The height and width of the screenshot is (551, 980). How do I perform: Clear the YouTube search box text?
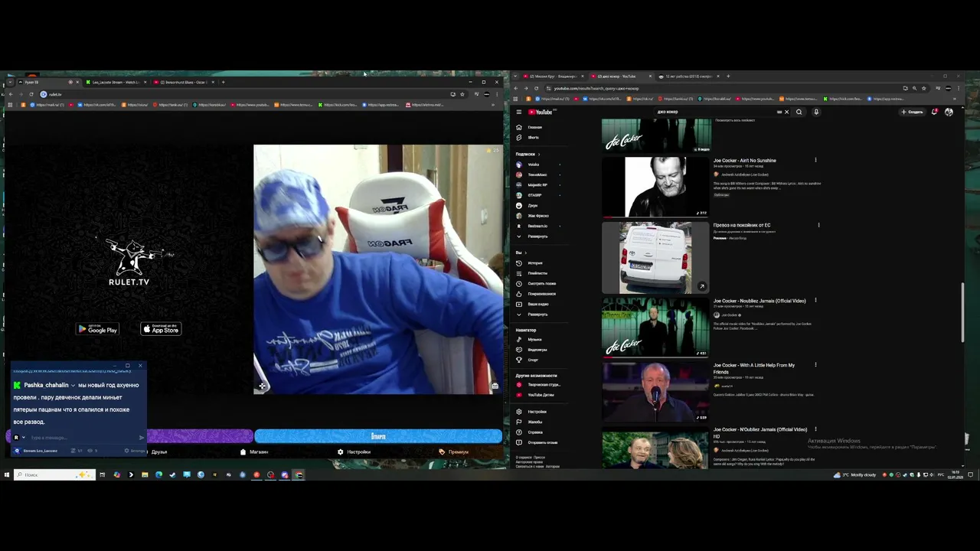tap(786, 112)
